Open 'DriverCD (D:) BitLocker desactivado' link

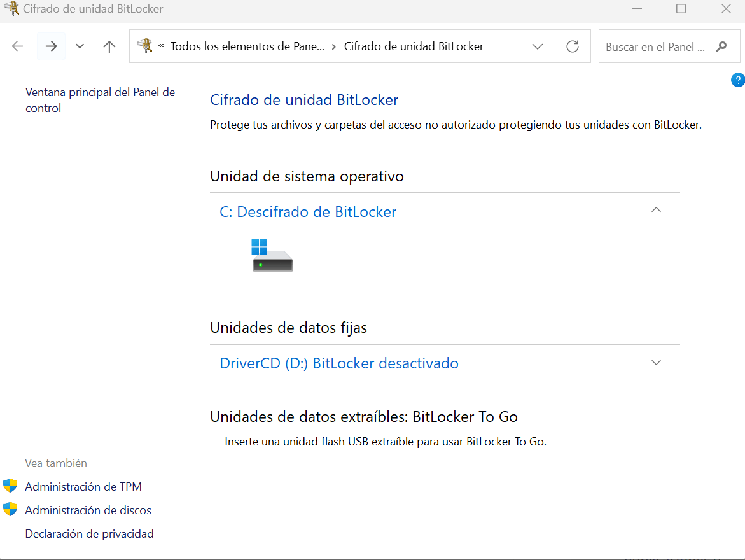(339, 363)
